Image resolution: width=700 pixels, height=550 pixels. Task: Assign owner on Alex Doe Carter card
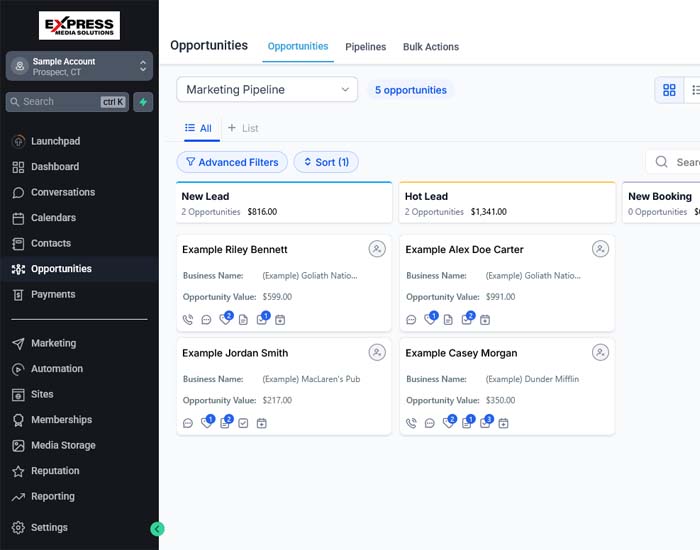(x=600, y=249)
